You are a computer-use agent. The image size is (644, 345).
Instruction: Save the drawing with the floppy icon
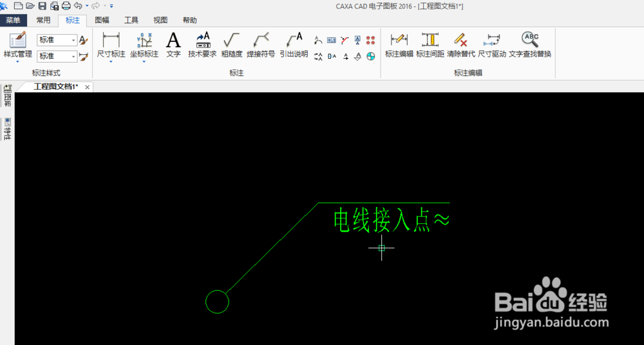tap(43, 6)
